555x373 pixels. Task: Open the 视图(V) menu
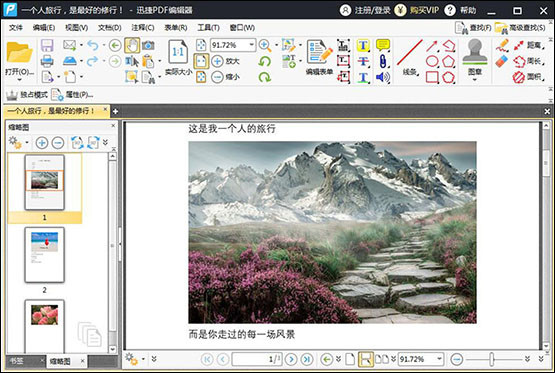(76, 28)
